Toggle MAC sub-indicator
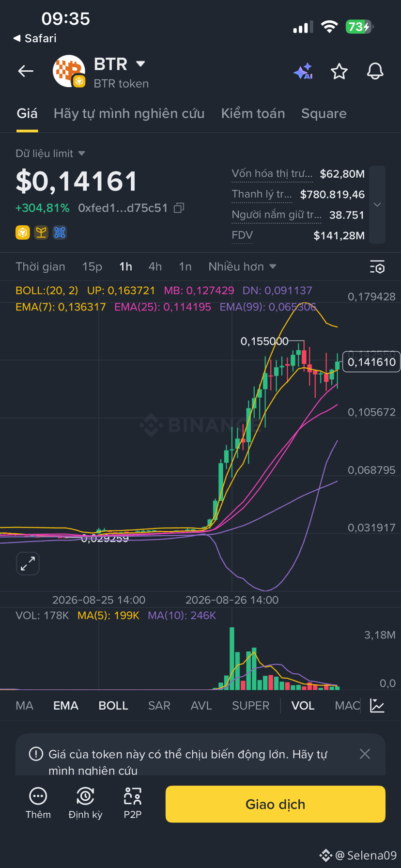This screenshot has width=401, height=868. [x=347, y=705]
